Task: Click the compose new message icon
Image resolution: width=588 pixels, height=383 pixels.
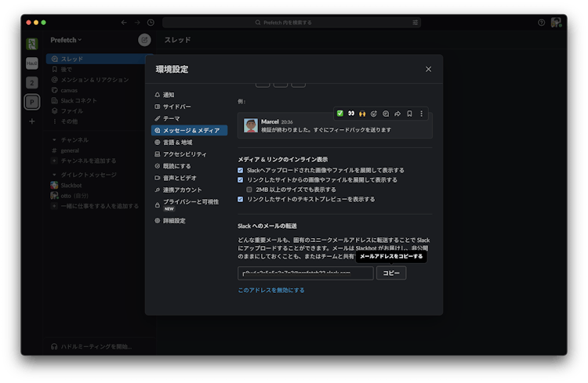Action: [144, 40]
